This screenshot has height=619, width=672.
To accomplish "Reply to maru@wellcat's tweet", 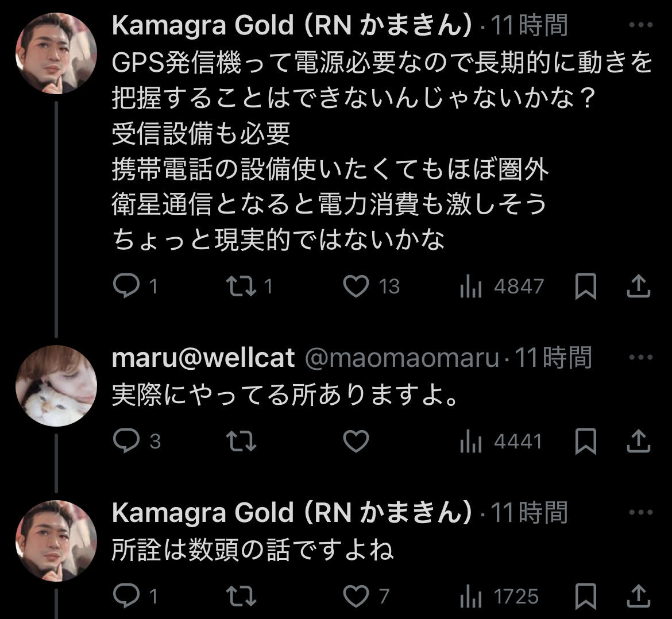I will coord(123,441).
